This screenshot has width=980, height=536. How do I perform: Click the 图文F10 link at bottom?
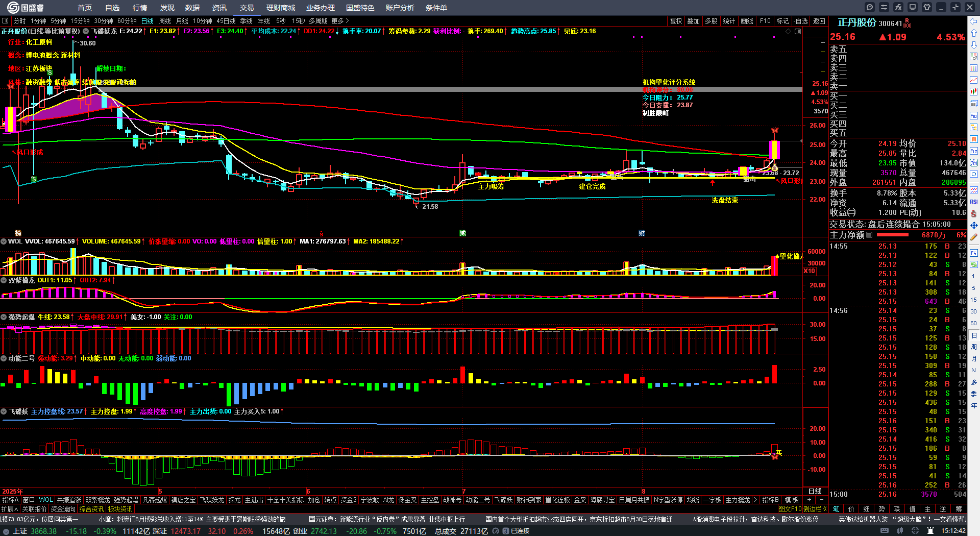point(790,509)
